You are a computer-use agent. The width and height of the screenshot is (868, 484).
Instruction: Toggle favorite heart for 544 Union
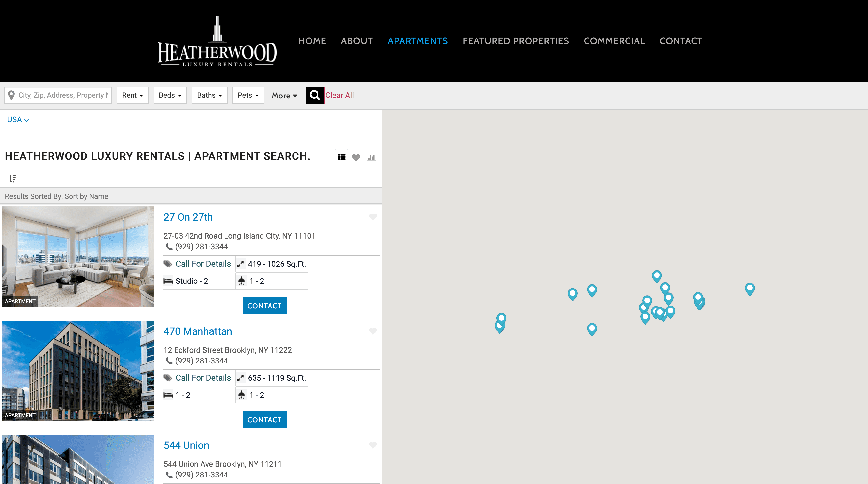click(373, 445)
